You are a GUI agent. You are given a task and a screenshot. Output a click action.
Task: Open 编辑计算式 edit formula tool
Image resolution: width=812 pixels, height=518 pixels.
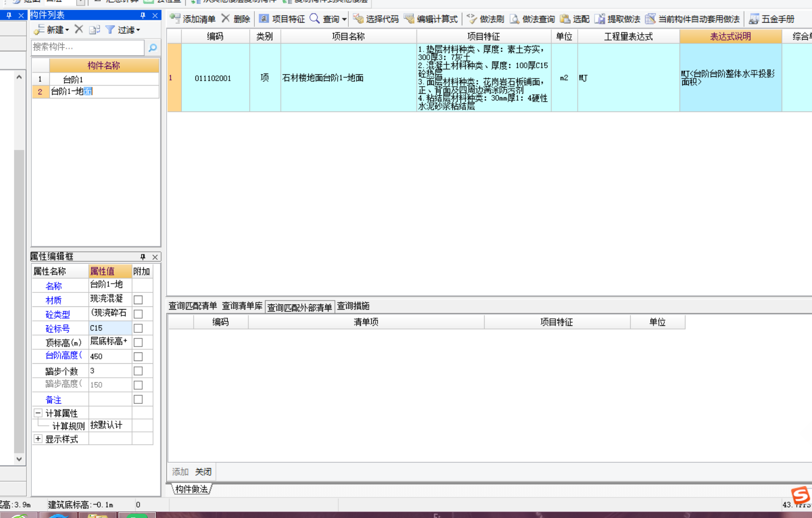pos(431,19)
